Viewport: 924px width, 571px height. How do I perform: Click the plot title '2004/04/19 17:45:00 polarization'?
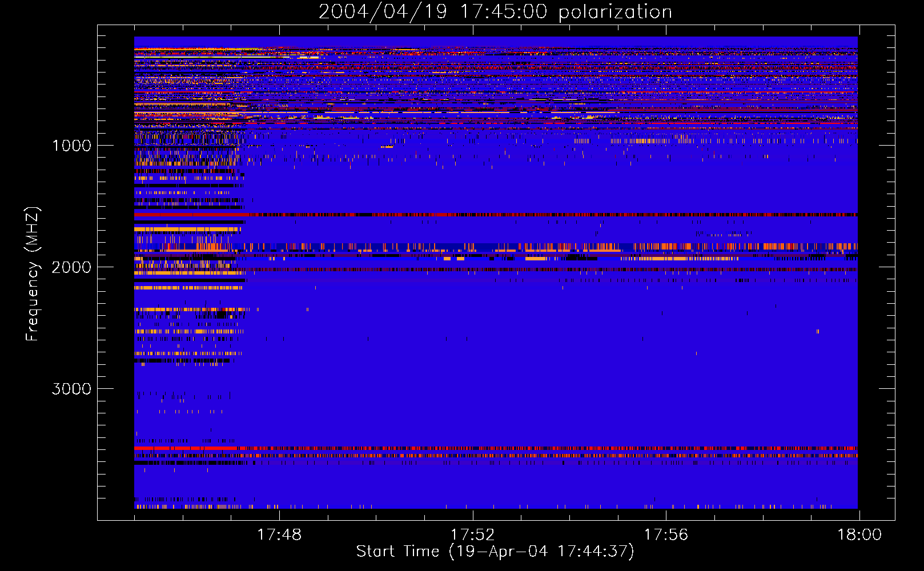495,12
